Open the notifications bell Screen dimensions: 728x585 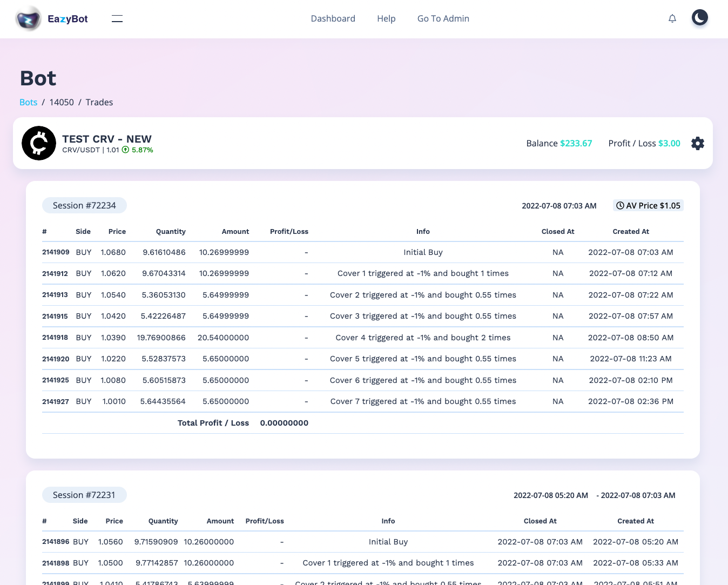(672, 18)
